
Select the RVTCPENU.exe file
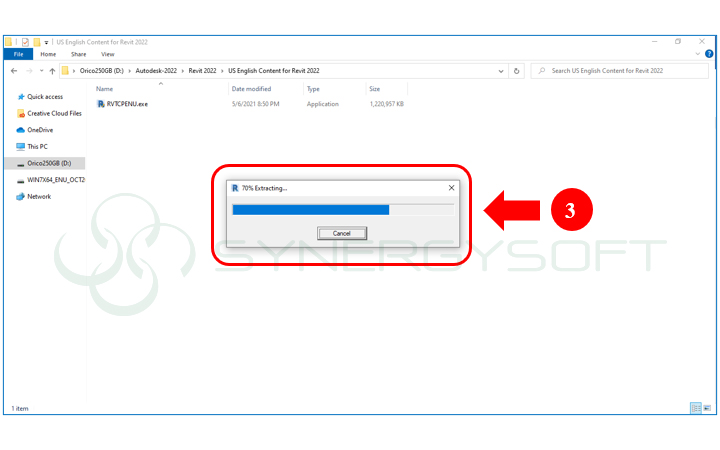(127, 104)
